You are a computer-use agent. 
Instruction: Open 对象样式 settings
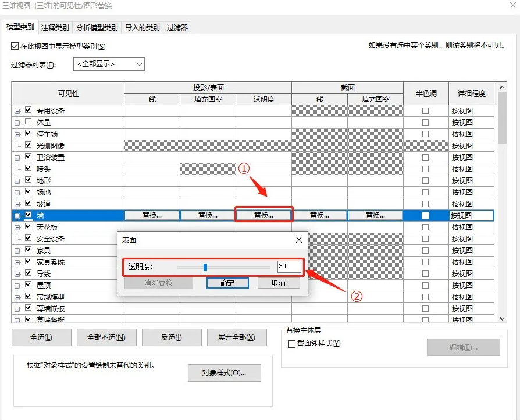pyautogui.click(x=224, y=373)
